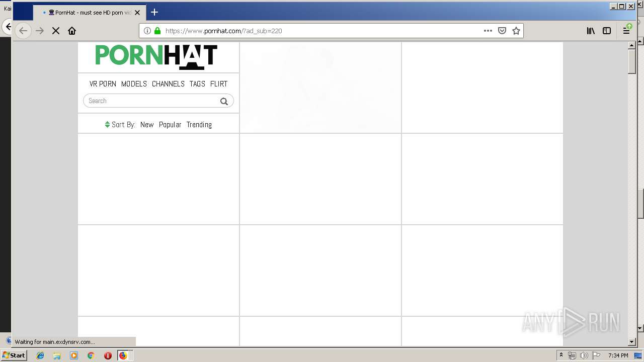This screenshot has height=362, width=644.
Task: Show site information icon in address bar
Action: tap(147, 31)
